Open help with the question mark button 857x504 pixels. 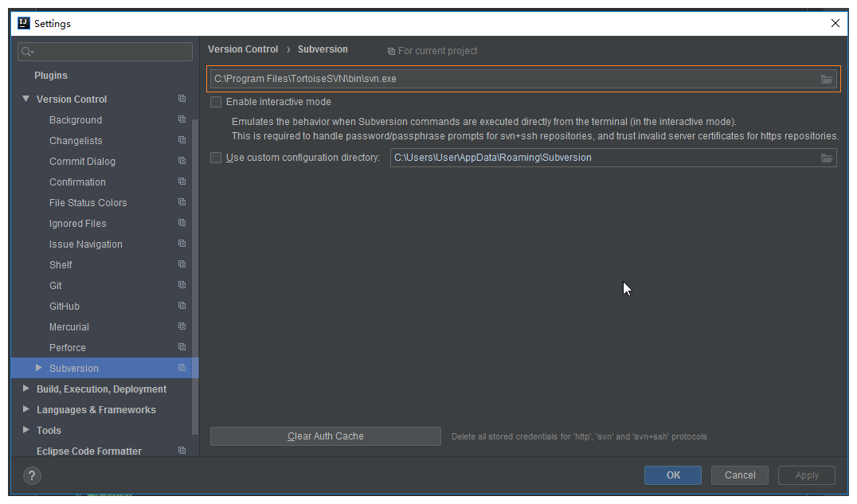pyautogui.click(x=32, y=475)
